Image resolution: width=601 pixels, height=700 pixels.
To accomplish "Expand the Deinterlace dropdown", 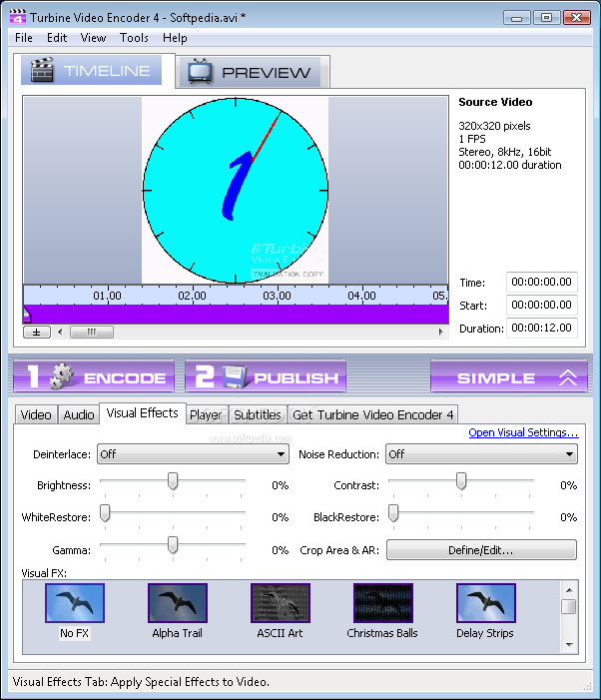I will pos(193,454).
